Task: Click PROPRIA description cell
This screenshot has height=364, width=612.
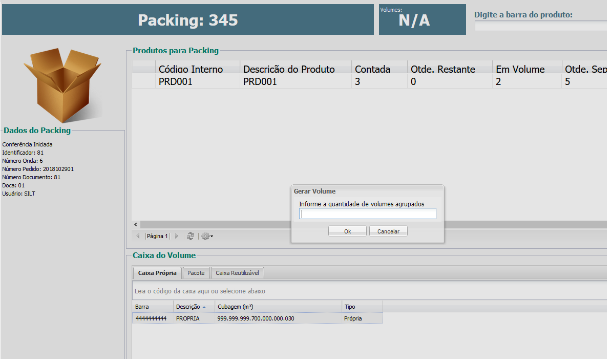Action: pos(194,318)
